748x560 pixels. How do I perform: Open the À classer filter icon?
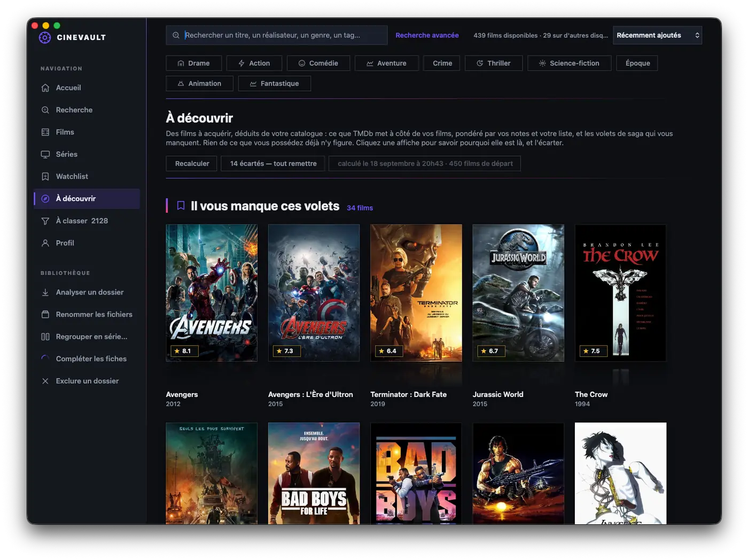tap(45, 221)
